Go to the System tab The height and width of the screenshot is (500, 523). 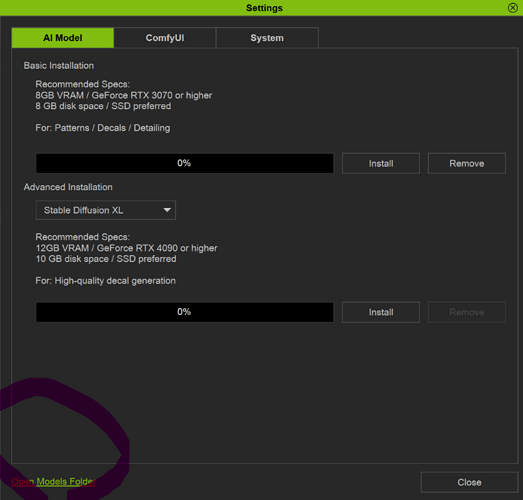[267, 38]
